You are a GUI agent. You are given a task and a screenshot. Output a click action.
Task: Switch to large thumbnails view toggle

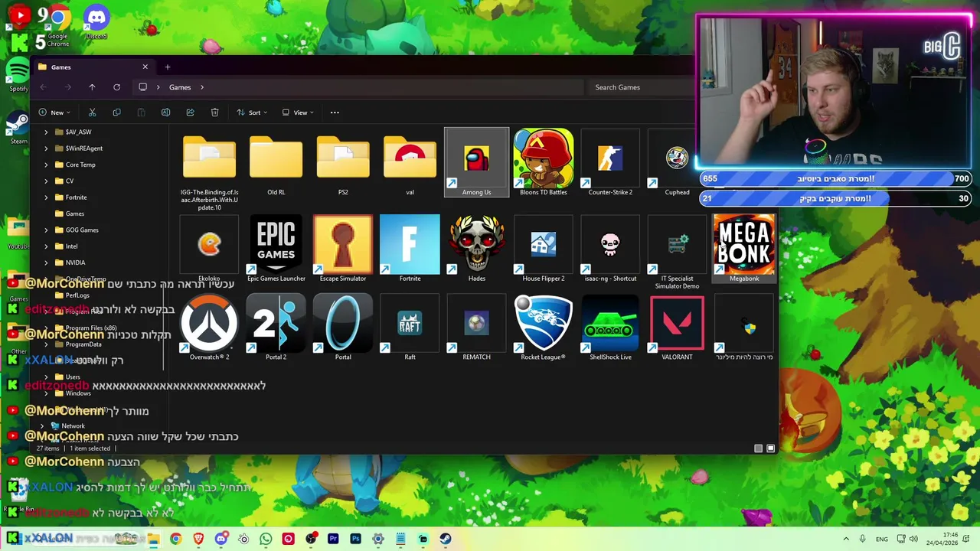pos(770,448)
